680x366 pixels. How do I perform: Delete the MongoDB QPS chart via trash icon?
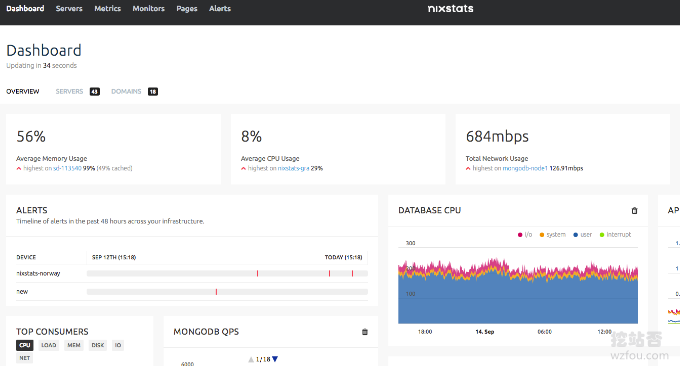(365, 332)
